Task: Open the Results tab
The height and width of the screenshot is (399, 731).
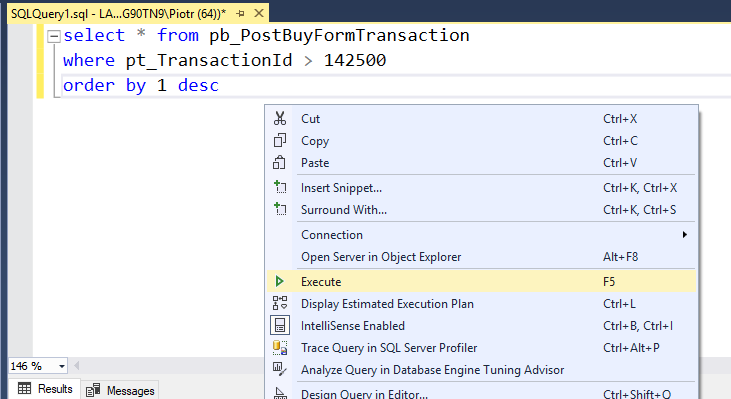Action: click(x=45, y=389)
